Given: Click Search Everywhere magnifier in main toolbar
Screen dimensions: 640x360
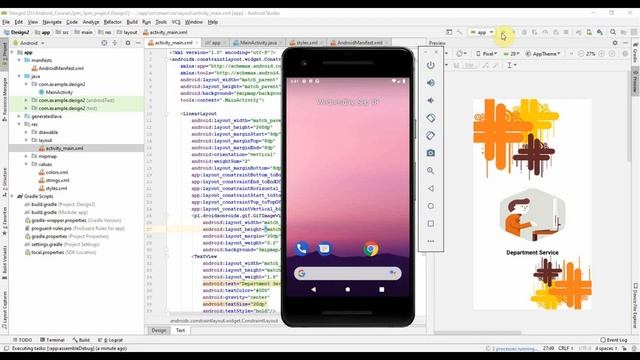Looking at the screenshot, I should click(x=613, y=32).
